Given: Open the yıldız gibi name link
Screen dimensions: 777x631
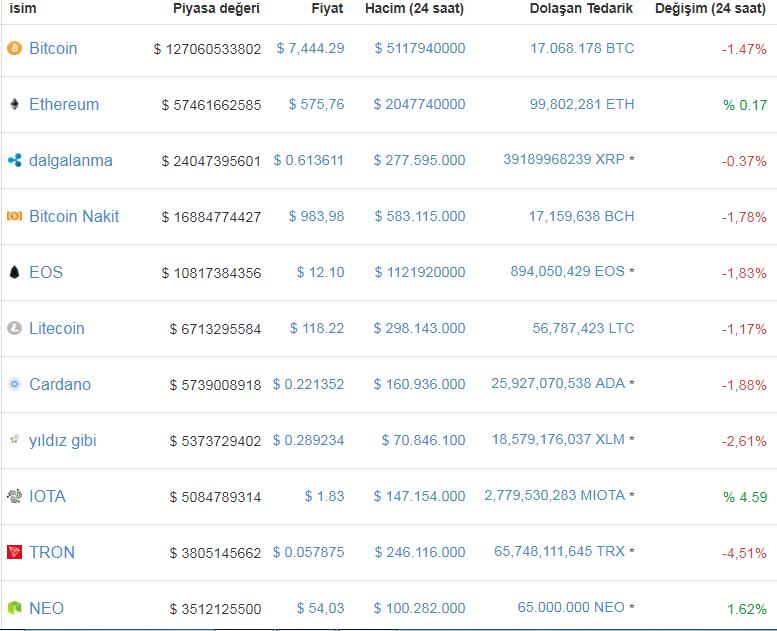Looking at the screenshot, I should 62,441.
